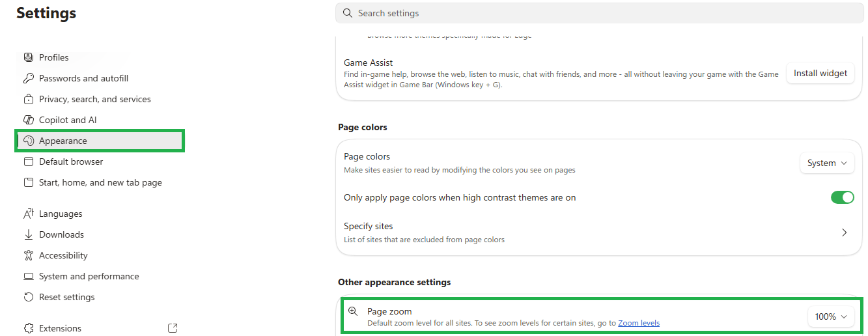Click the Other appearance settings heading
The width and height of the screenshot is (868, 336).
point(395,282)
